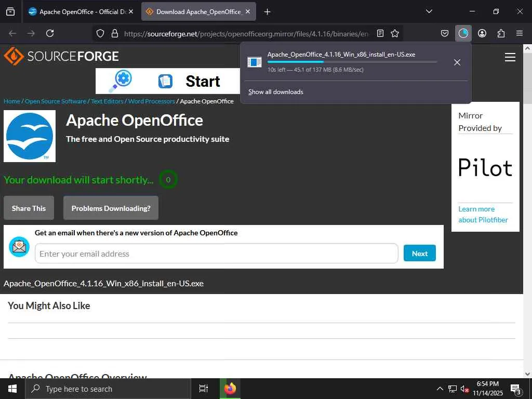Click the downloading file name in panel

click(341, 54)
